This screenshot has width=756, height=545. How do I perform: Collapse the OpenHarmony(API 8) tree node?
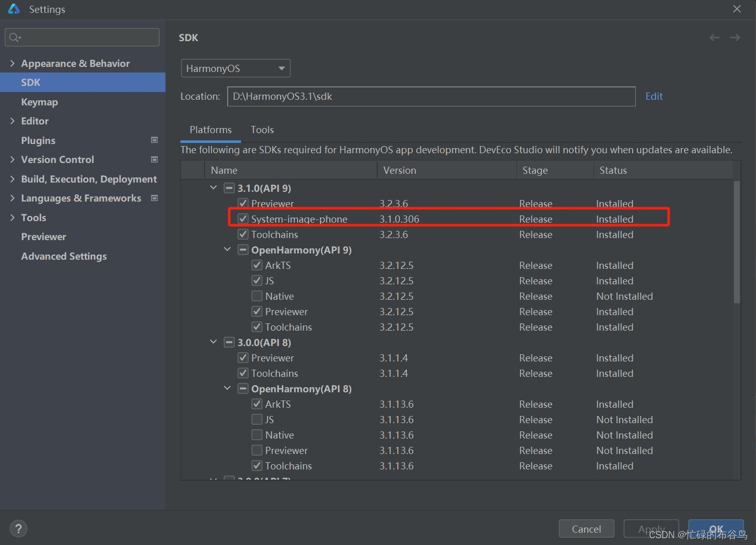tap(227, 388)
